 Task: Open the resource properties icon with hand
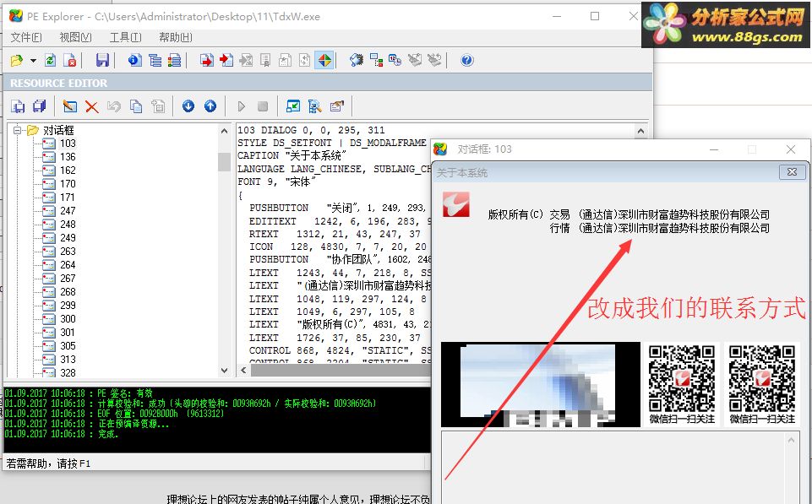click(336, 106)
